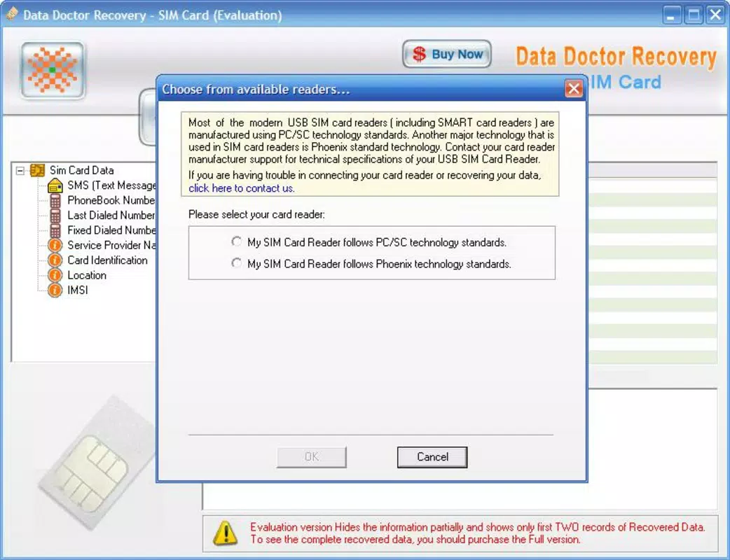The image size is (730, 560).
Task: Select the Fixed Dialed Number tree item
Action: tap(111, 230)
